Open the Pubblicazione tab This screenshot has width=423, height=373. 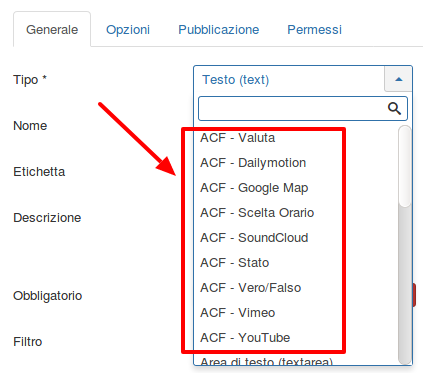pos(219,30)
